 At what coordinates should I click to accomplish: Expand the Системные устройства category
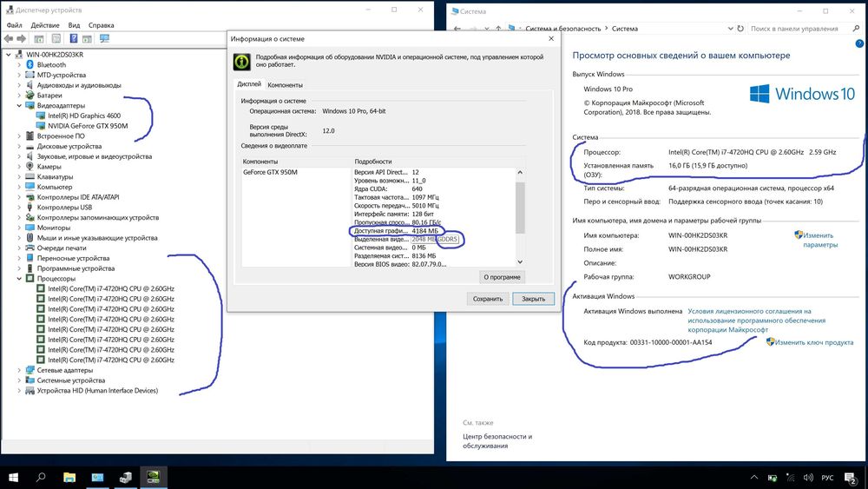19,380
